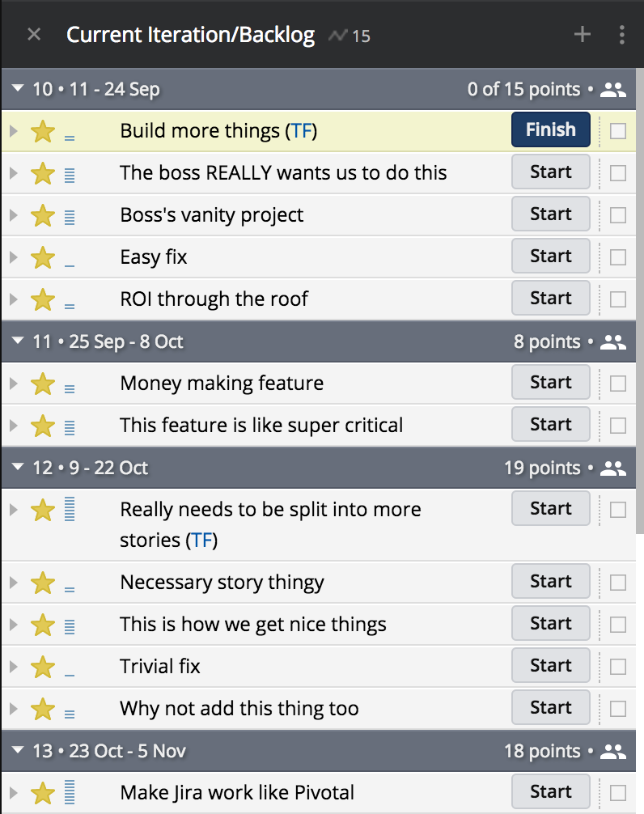Click star icon beside Money making feature
644x814 pixels.
click(x=42, y=384)
